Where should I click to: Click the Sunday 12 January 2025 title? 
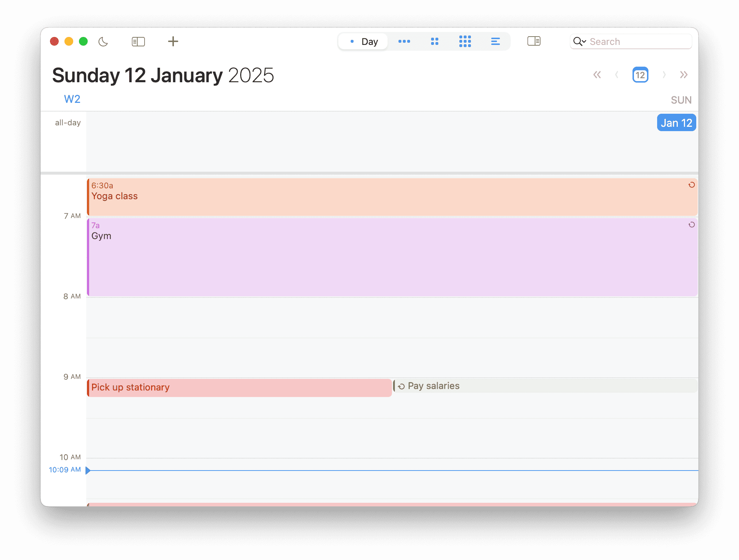tap(163, 75)
